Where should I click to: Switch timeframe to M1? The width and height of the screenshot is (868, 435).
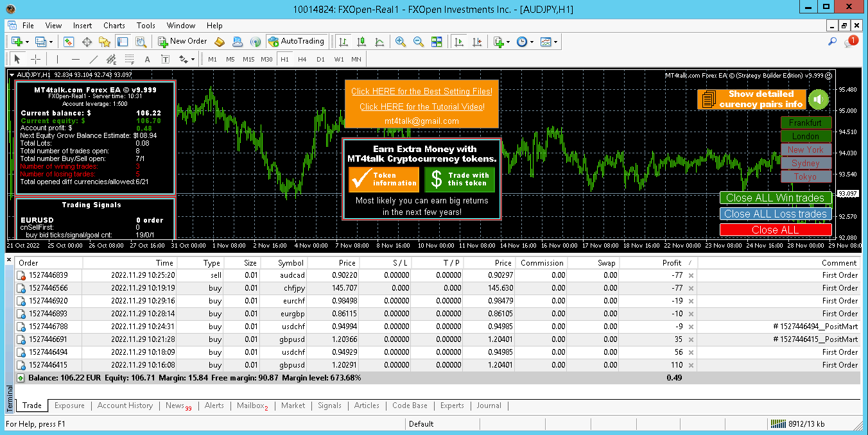[x=213, y=59]
